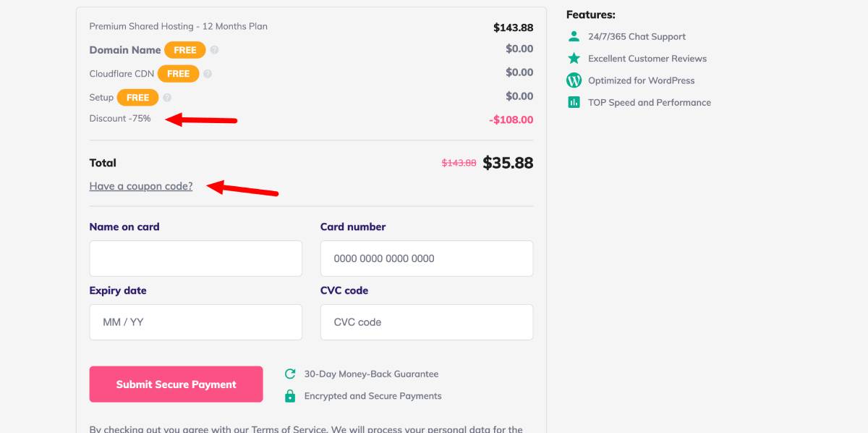Focus the Name on card field
Screen dimensions: 868x433
196,258
